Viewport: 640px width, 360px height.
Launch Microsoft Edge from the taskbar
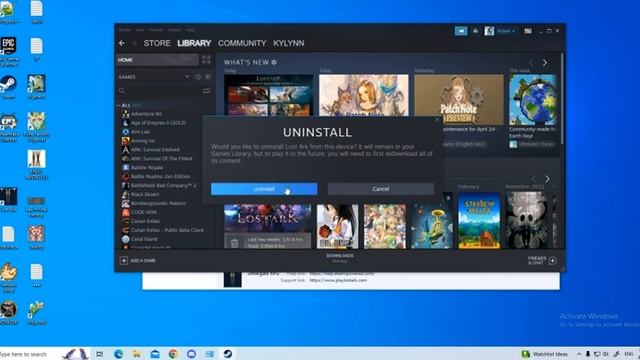pos(119,354)
